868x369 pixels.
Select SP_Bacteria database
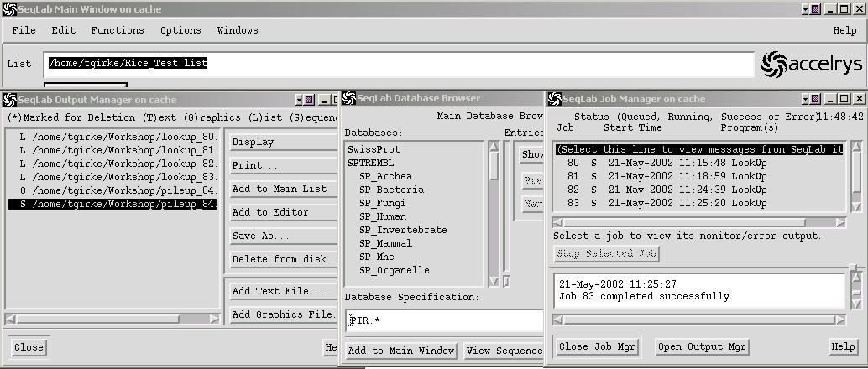pyautogui.click(x=391, y=190)
